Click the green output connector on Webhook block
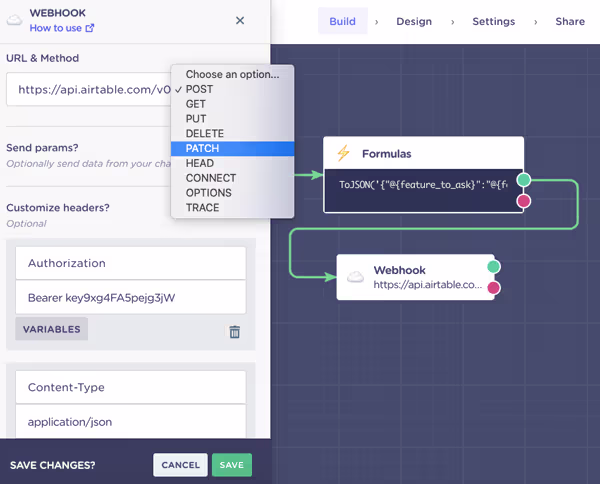The height and width of the screenshot is (484, 600). pyautogui.click(x=494, y=267)
